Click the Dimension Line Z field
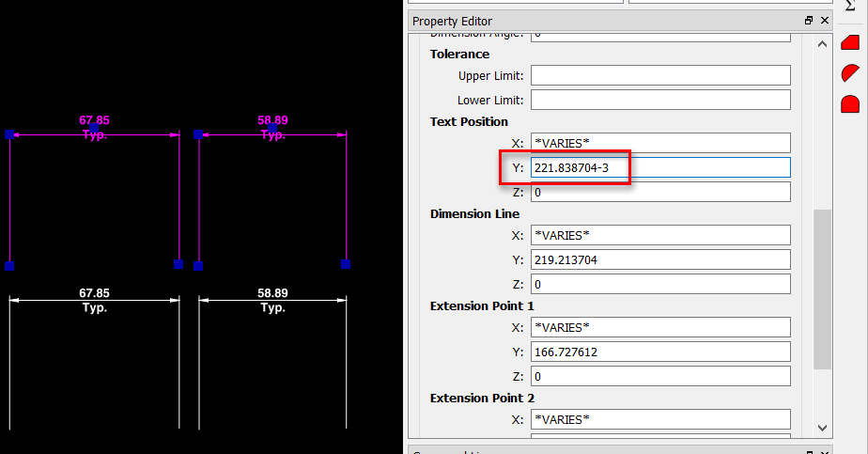The height and width of the screenshot is (454, 868). click(660, 284)
